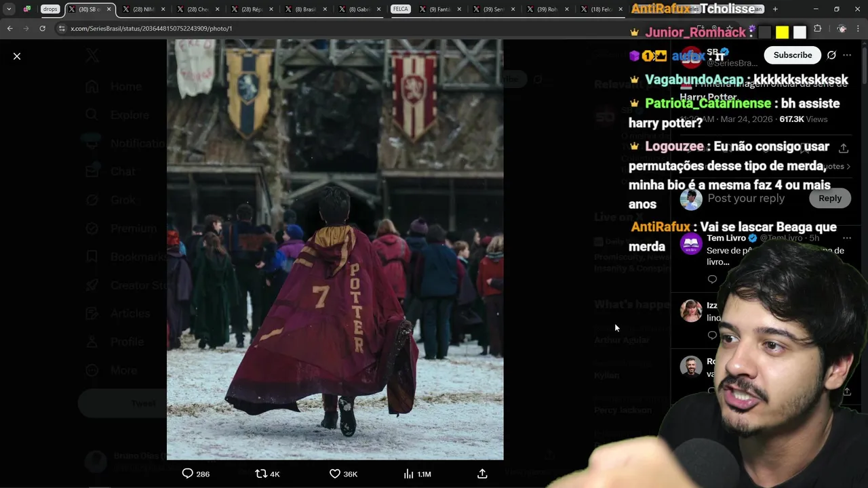Image resolution: width=868 pixels, height=488 pixels.
Task: Focus the Post your reply field
Action: (x=746, y=198)
